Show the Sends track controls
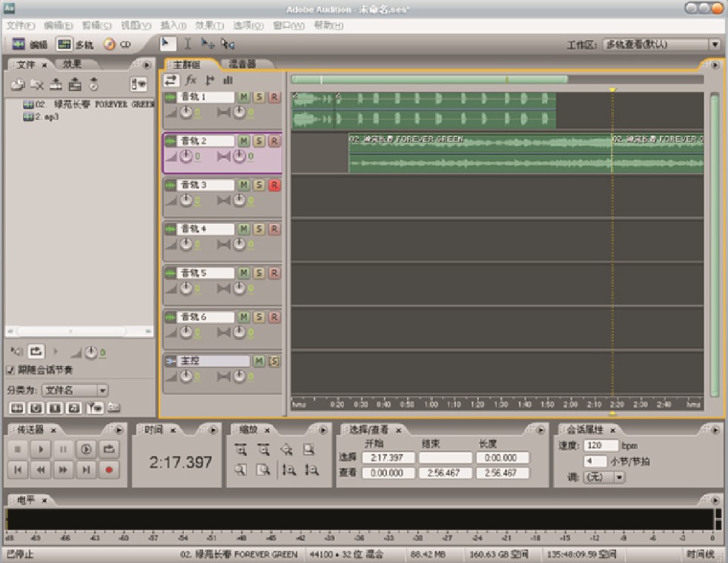The height and width of the screenshot is (563, 728). 210,80
